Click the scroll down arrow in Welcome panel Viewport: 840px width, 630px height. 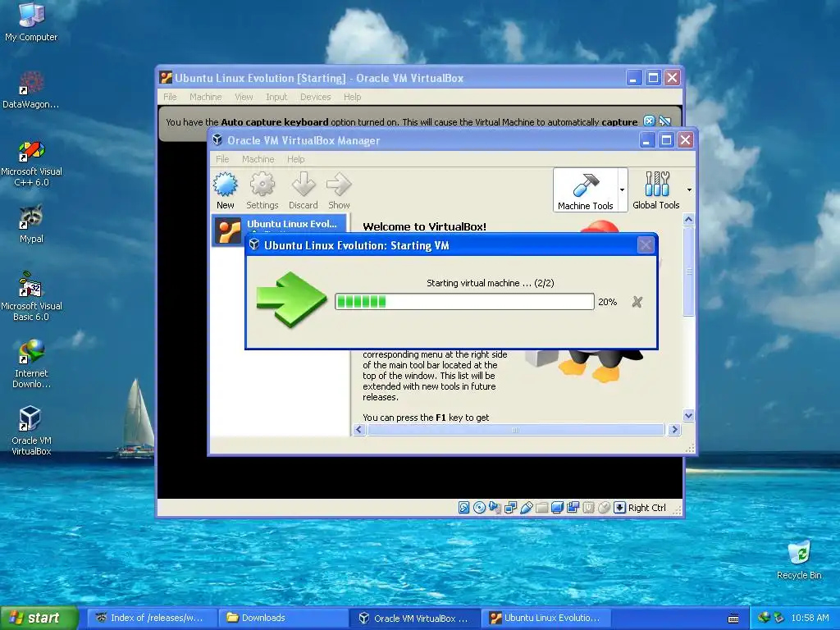[x=689, y=415]
